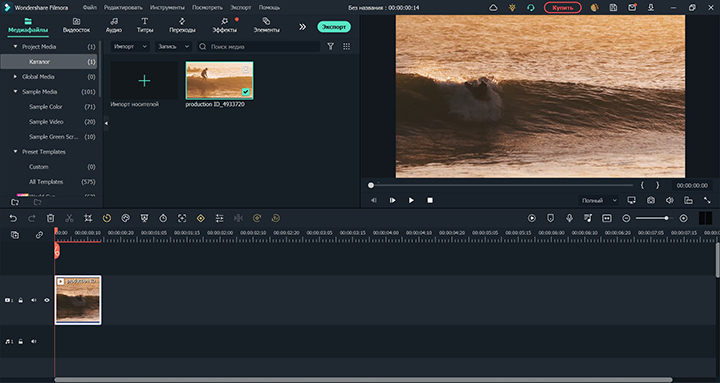Select the clip on video track 1
This screenshot has height=383, width=720.
click(x=78, y=300)
